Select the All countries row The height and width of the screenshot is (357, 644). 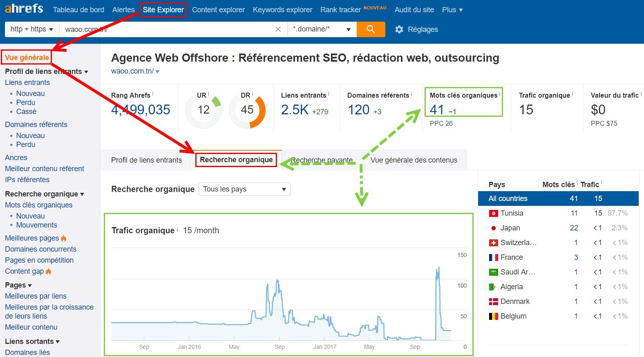point(558,199)
